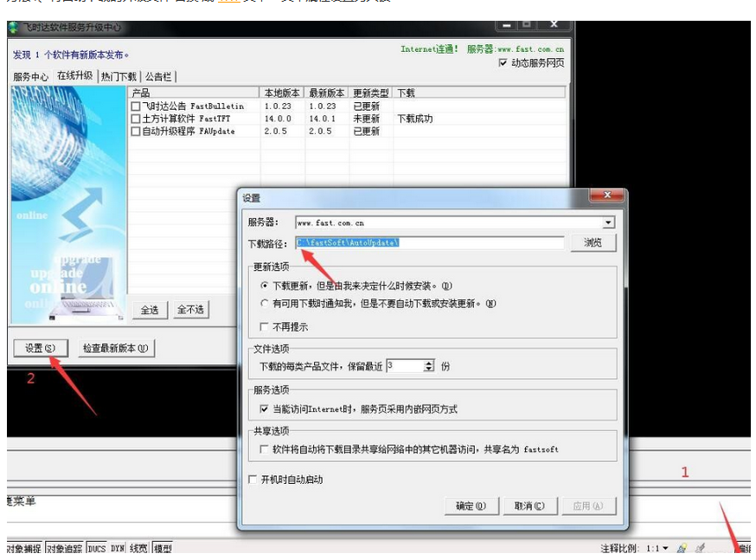Screen dimensions: 756x560
Task: Click the 全不选 deselect-all button
Action: point(190,310)
